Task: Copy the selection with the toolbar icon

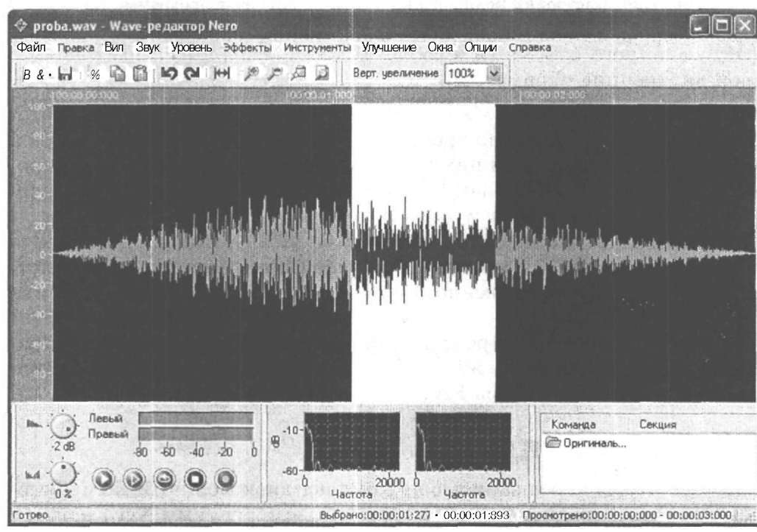Action: pos(117,74)
